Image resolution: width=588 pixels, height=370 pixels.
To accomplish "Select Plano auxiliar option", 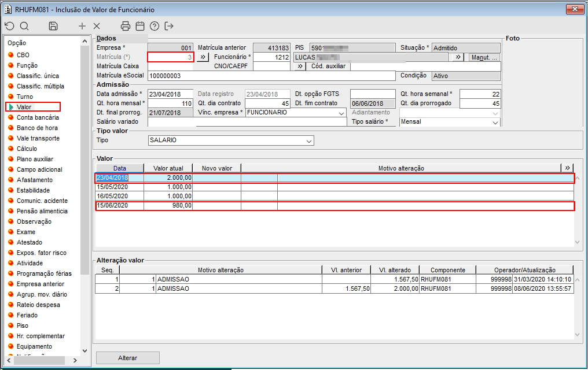I will coord(35,159).
